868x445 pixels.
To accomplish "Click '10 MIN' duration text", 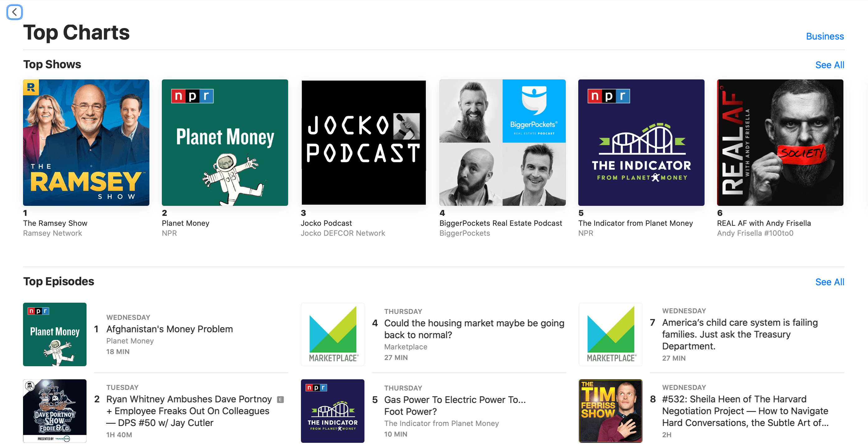I will (x=396, y=434).
